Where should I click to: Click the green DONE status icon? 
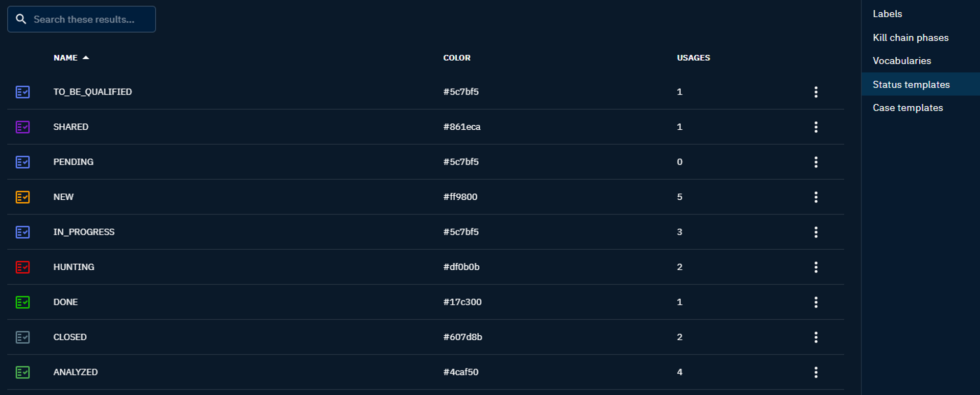[23, 302]
